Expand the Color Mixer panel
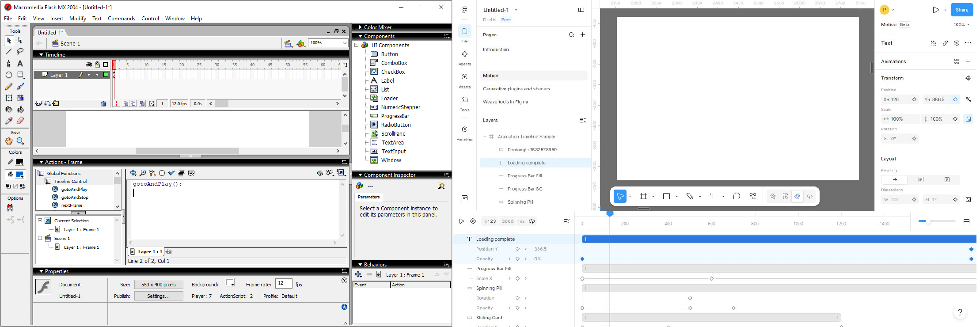980x327 pixels. tap(361, 27)
